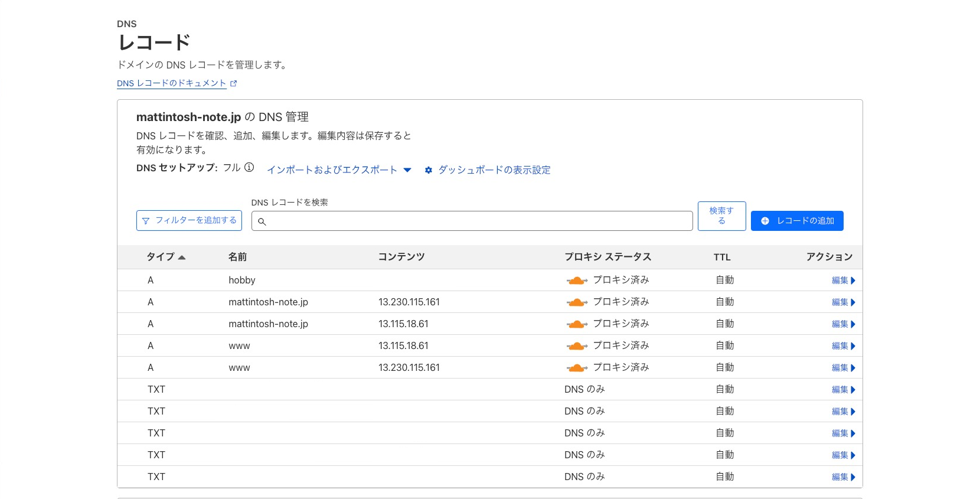Select the 13.115.18.61 content in www row
Image resolution: width=980 pixels, height=499 pixels.
click(x=403, y=345)
